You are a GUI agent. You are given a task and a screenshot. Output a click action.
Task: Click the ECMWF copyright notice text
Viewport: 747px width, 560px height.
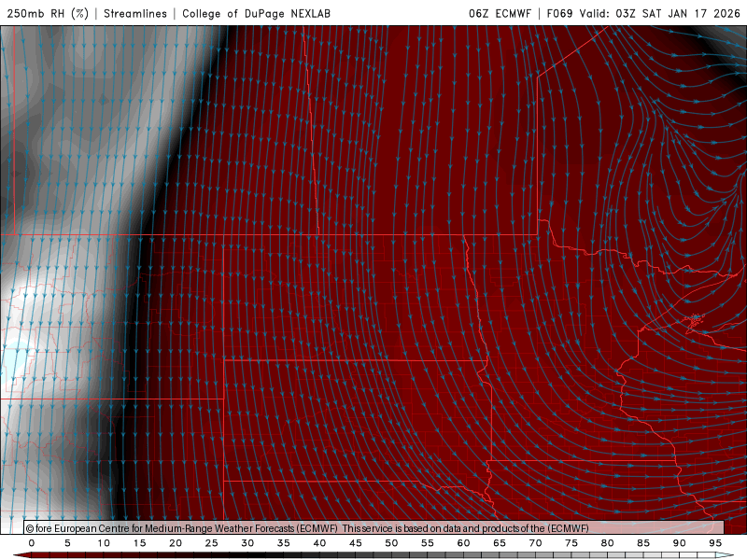pyautogui.click(x=307, y=528)
